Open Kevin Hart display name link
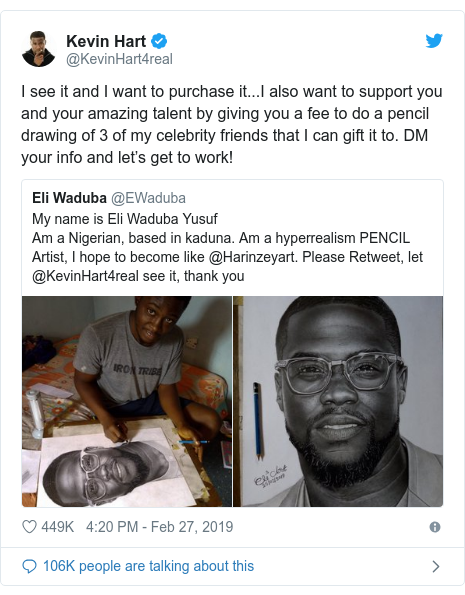Screen dimensions: 465x595 tap(106, 41)
